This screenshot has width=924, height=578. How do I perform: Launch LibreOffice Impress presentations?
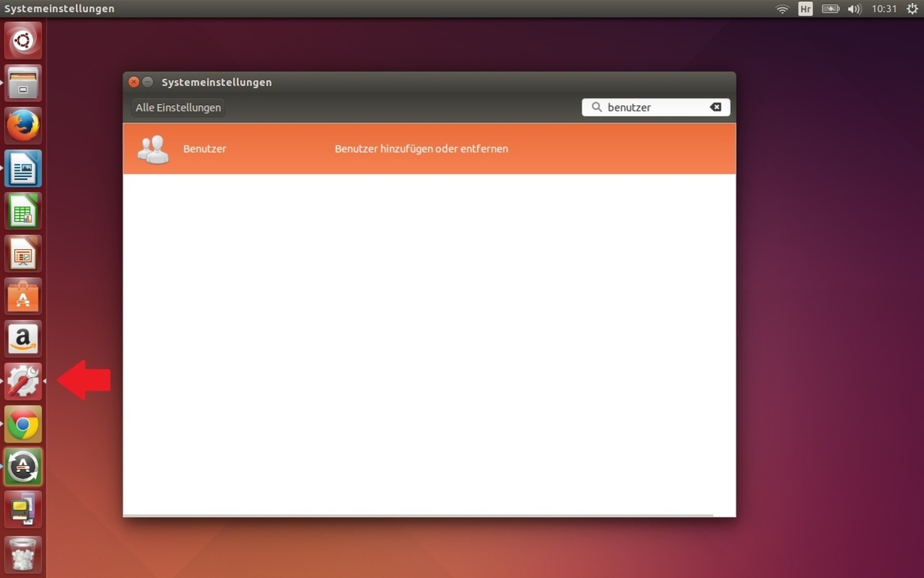coord(23,254)
